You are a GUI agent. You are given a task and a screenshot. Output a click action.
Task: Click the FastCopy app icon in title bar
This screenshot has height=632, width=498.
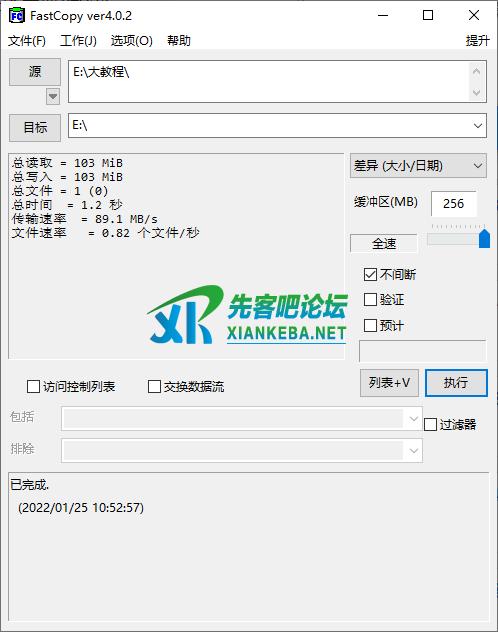(17, 16)
